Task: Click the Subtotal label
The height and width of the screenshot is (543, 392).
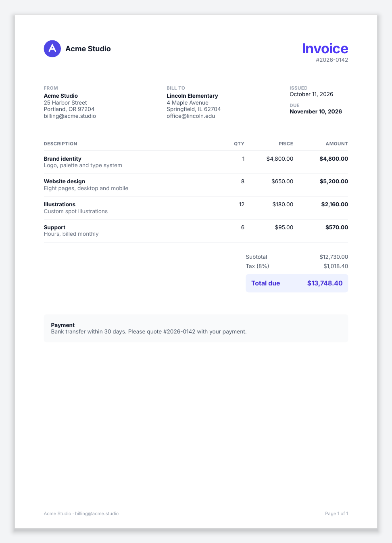Action: [256, 257]
